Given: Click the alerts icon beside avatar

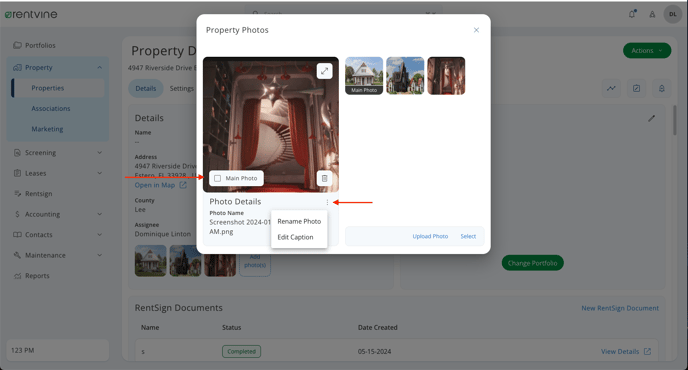Looking at the screenshot, I should [652, 14].
